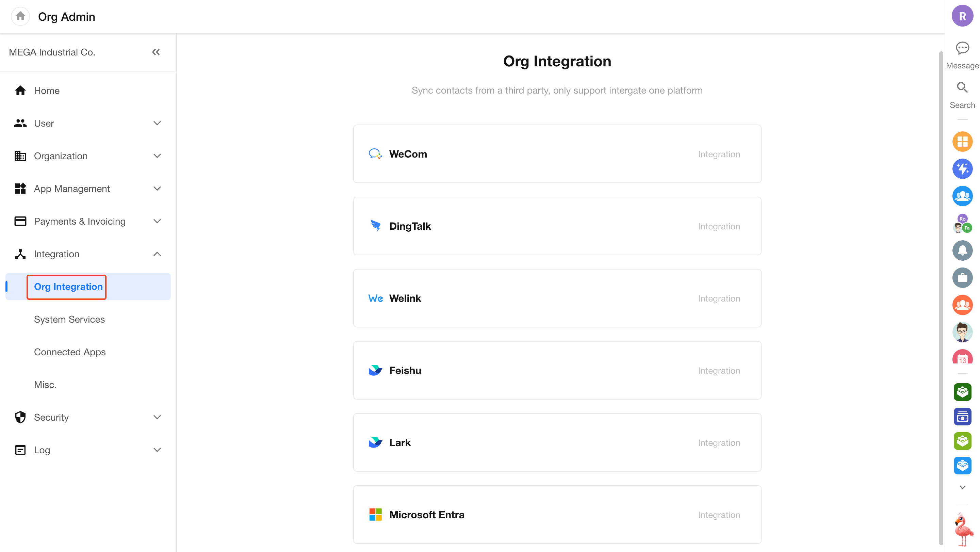The width and height of the screenshot is (980, 552).
Task: Open the gray bell notifications icon
Action: point(962,250)
